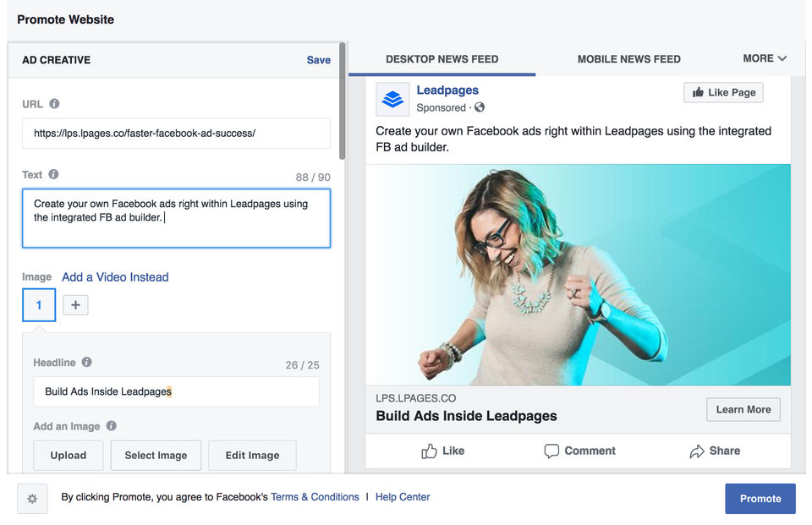812x525 pixels.
Task: Click the 'Sponsored' label in preview
Action: 442,107
